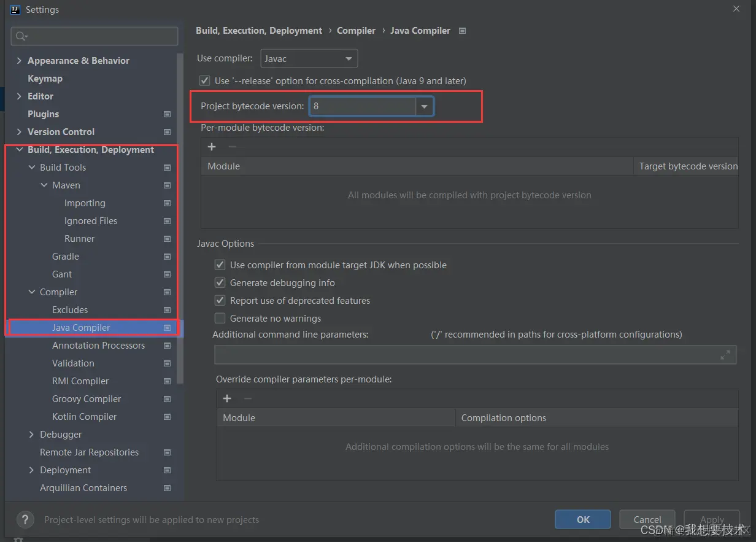Expand Version Control section

pyautogui.click(x=19, y=132)
